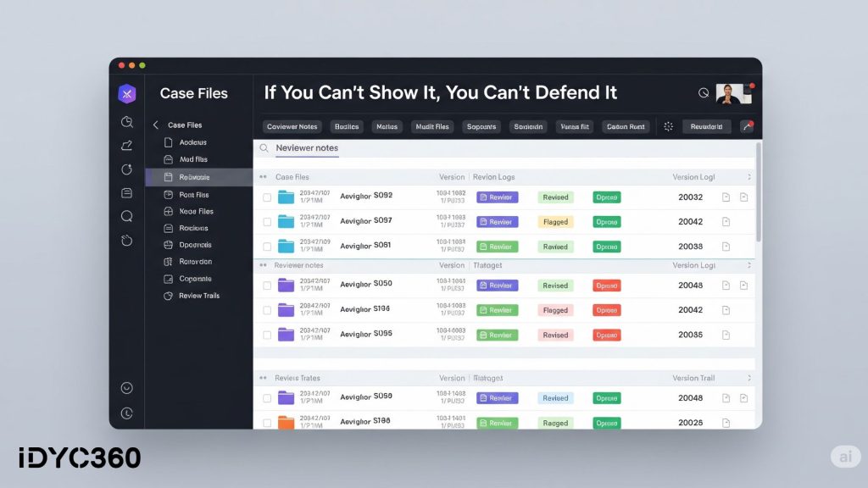Screen dimensions: 868x488
Task: Tick the checkbox for Aevighor S092 row
Action: 267,197
